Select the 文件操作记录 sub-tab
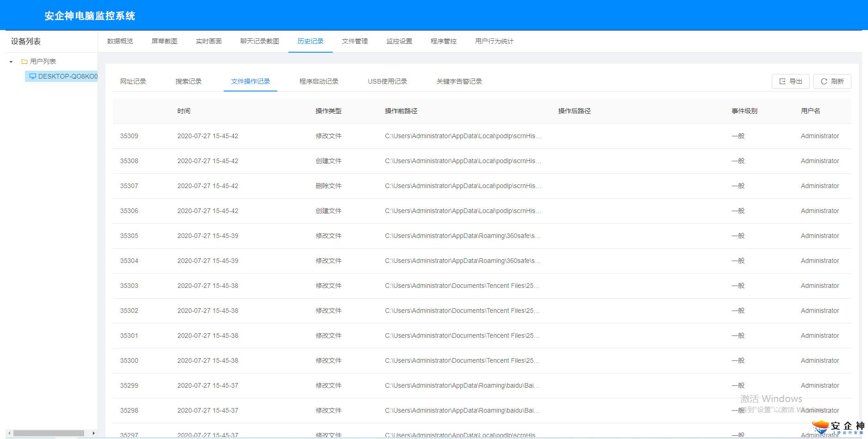This screenshot has height=439, width=868. [x=251, y=81]
